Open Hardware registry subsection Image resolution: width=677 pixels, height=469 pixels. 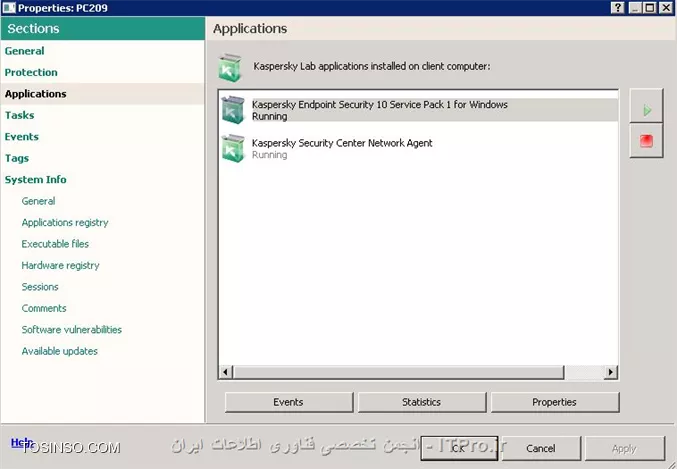[60, 265]
